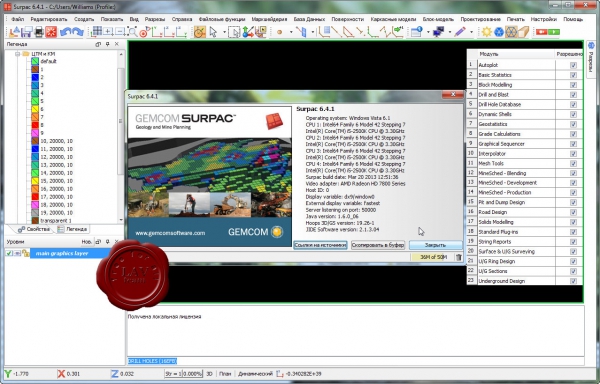This screenshot has height=384, width=600.
Task: Switch to the ZX plane view icon
Action: (169, 32)
